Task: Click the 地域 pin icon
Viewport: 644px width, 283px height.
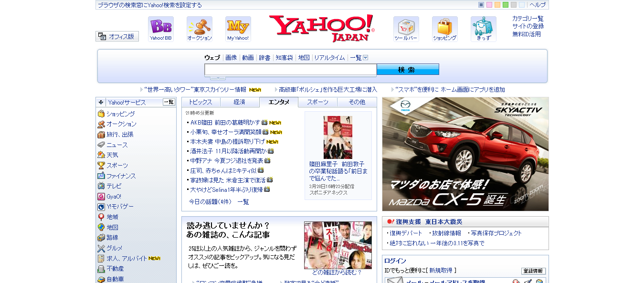Action: coord(101,217)
